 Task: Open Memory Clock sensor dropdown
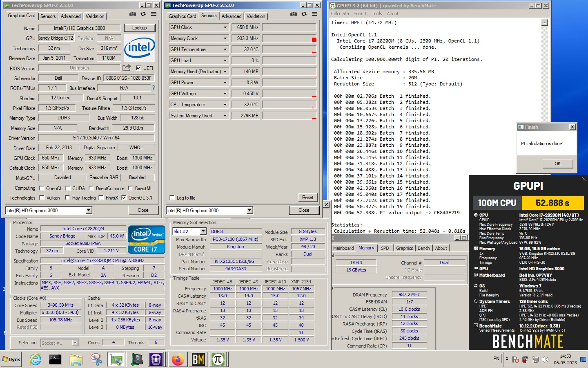point(225,38)
